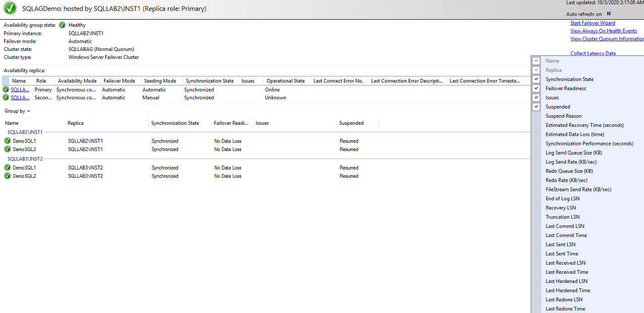644x313 pixels.
Task: Select the Manual seeding mode cell
Action: tap(151, 98)
